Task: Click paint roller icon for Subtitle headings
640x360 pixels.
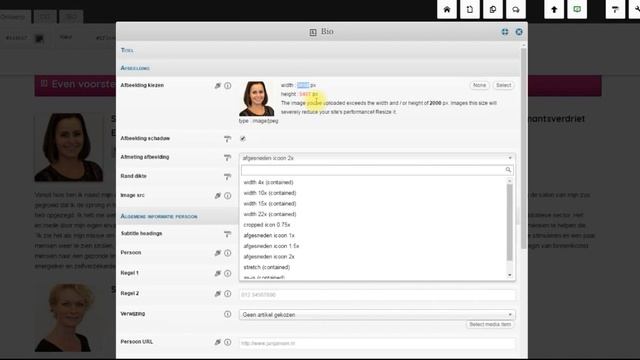Action: [x=227, y=234]
